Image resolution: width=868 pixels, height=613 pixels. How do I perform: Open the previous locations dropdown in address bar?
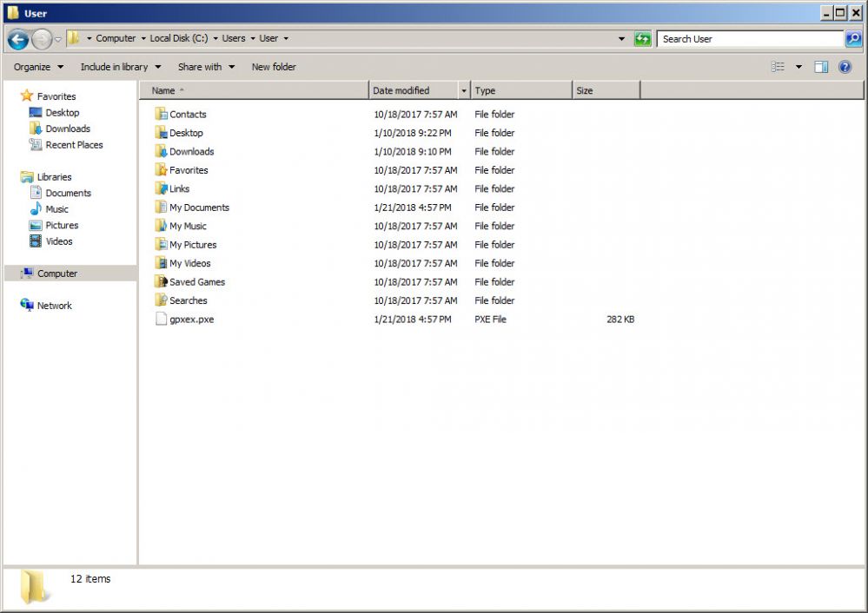[x=621, y=39]
